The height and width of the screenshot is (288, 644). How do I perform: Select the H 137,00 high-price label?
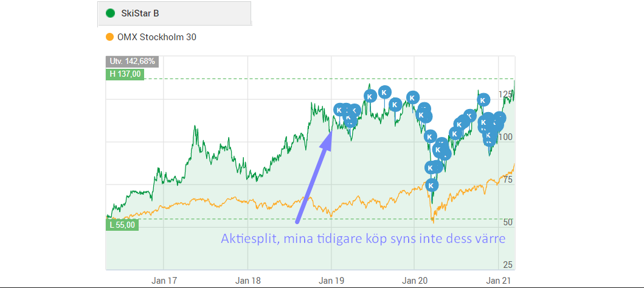(124, 74)
